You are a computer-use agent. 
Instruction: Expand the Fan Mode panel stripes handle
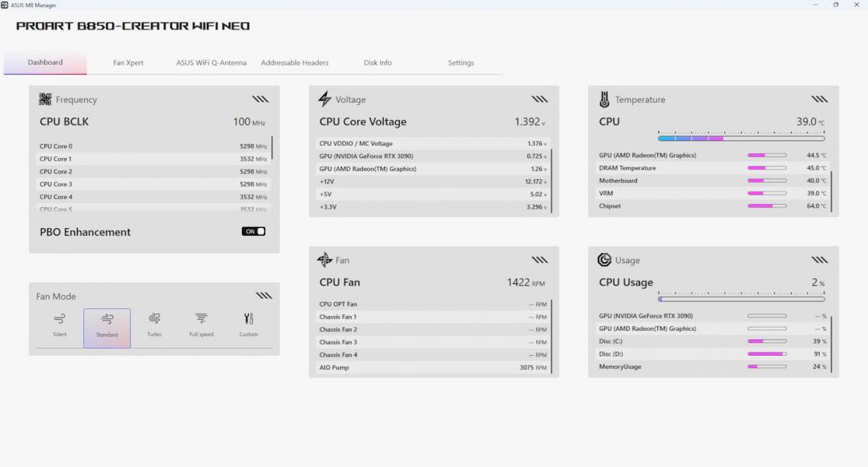coord(264,295)
